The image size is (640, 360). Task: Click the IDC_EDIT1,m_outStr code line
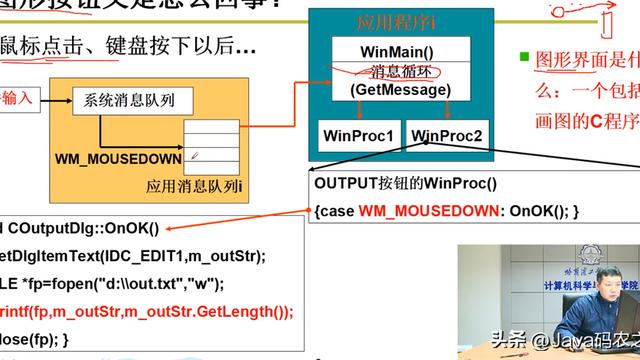[x=133, y=256]
